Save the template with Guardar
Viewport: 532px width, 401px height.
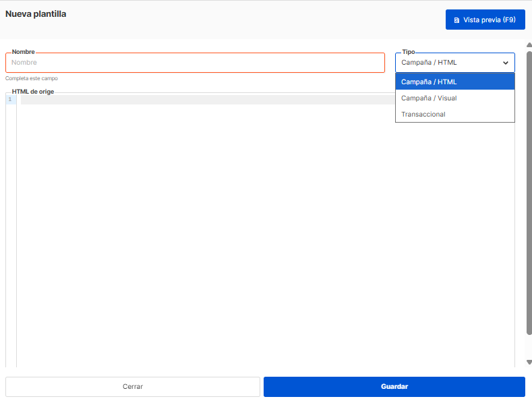tap(394, 387)
